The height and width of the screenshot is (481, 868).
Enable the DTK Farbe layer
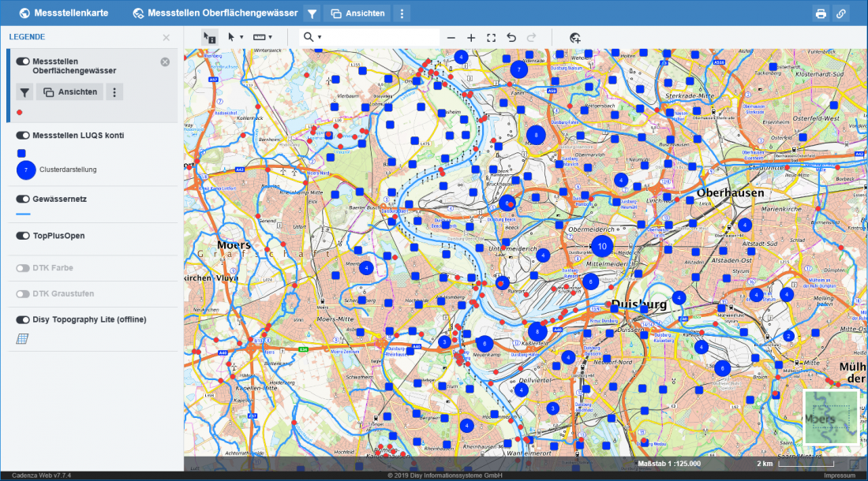point(23,268)
